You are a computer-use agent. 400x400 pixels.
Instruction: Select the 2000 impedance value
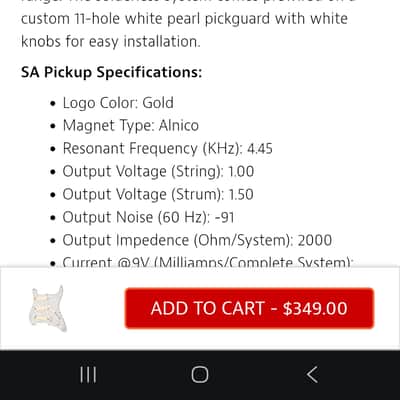[x=315, y=240]
